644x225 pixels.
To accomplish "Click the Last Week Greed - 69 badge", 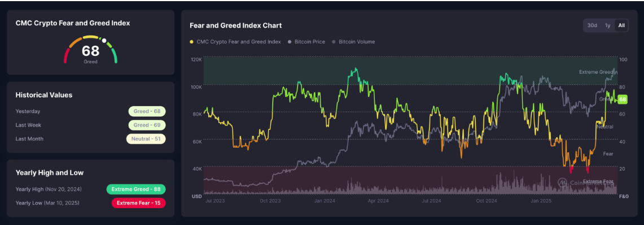I will pos(147,125).
